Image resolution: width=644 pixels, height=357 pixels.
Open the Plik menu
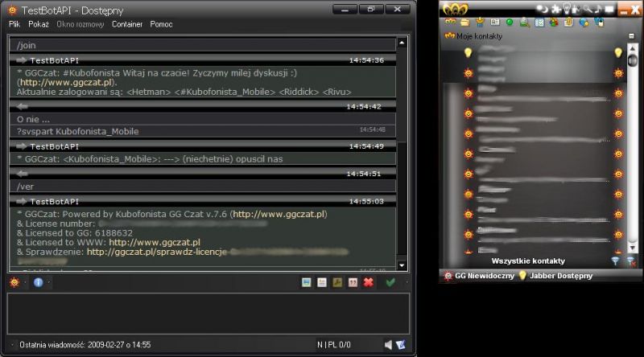pos(14,24)
